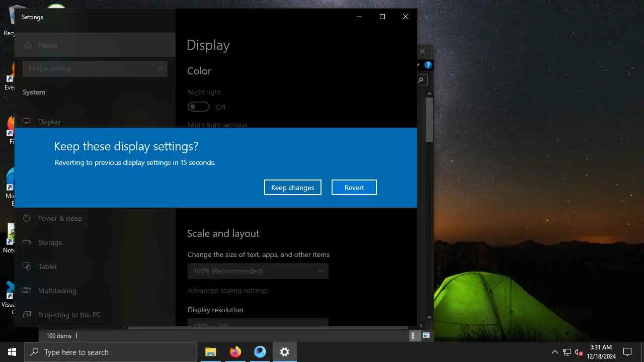Click the blue Help icon in File Explorer
Screen dimensions: 644x362
(428, 65)
